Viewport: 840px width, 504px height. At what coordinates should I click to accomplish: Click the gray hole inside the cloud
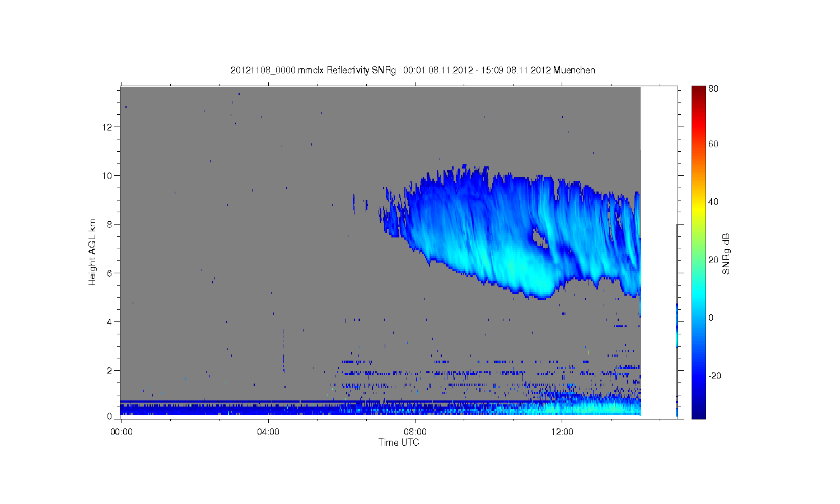(540, 239)
